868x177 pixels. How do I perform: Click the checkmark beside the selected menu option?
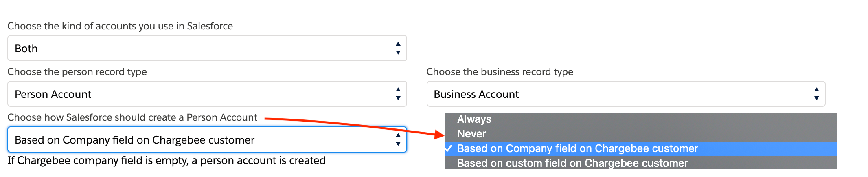pos(449,148)
